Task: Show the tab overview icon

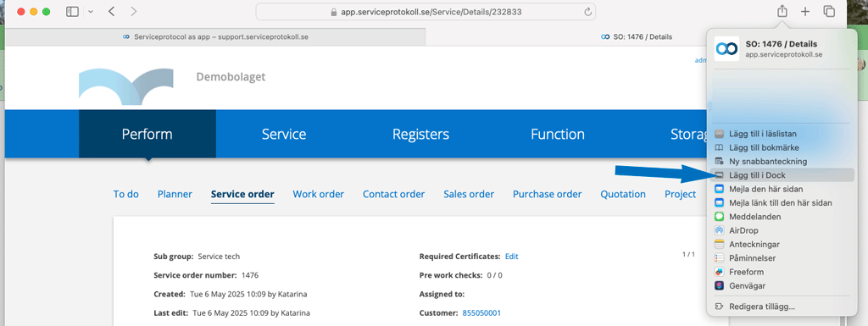Action: coord(829,12)
